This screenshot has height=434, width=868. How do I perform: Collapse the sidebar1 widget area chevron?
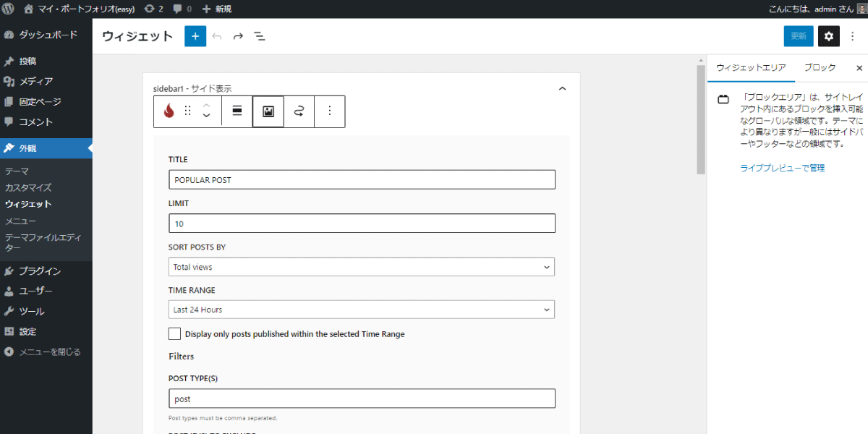pos(563,89)
